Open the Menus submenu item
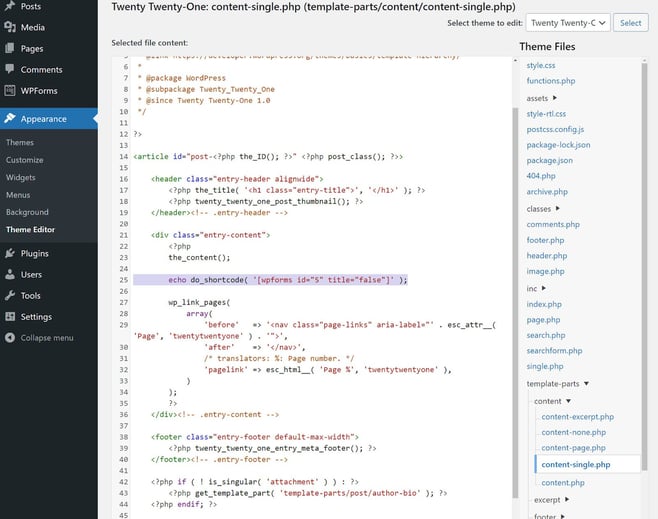This screenshot has width=658, height=519. 18,195
